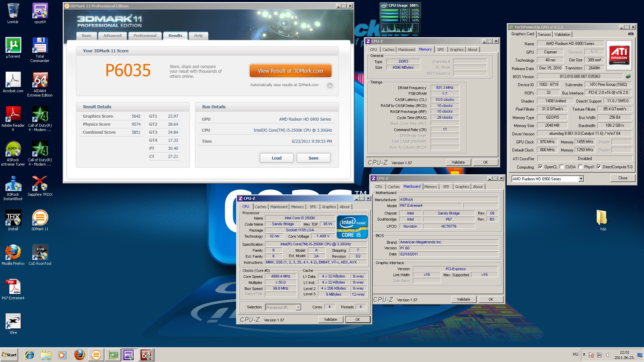Screen dimensions: 644x362
Task: Toggle the OpenCL checkbox in GPU-Z
Action: 540,167
